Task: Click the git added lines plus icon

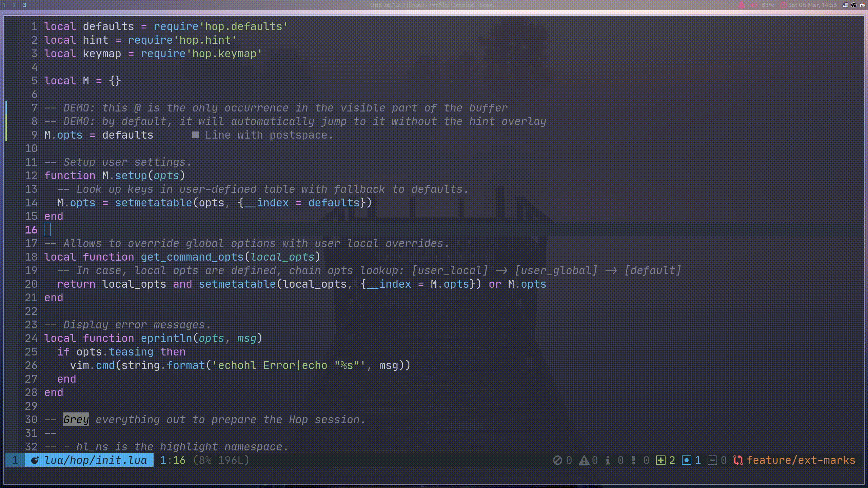Action: [660, 460]
